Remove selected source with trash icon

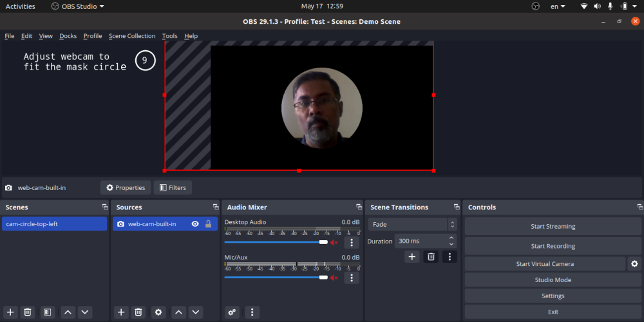(138, 312)
